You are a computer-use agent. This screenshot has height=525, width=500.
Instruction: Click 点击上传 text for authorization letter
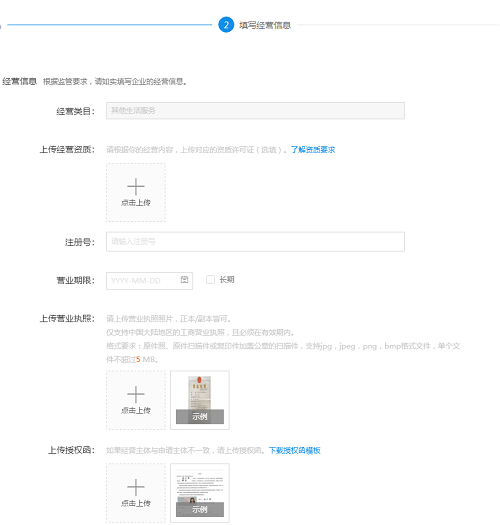(136, 503)
